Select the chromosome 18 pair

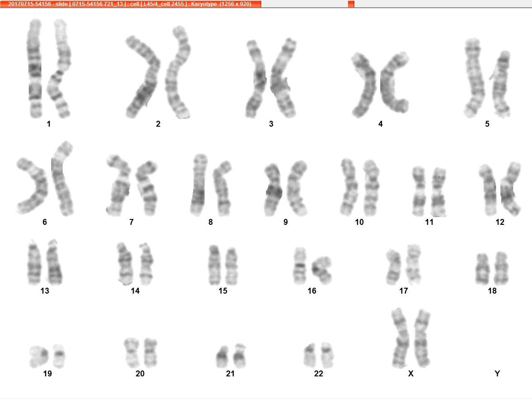[x=492, y=268]
